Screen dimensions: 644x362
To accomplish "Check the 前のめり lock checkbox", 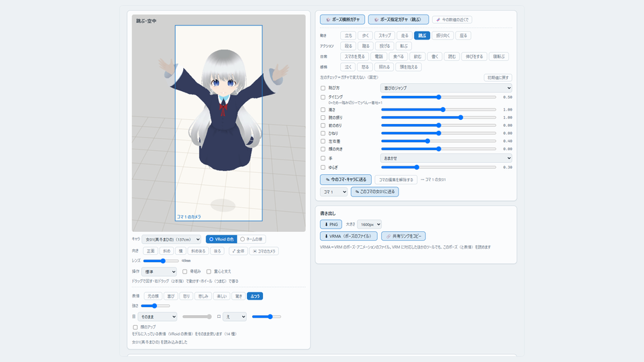I will coord(323,125).
